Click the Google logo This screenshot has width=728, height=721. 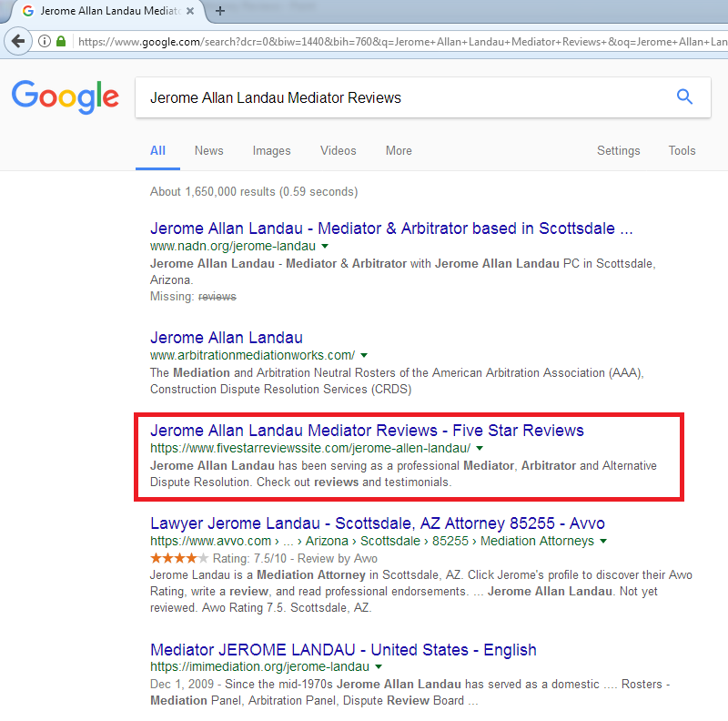(65, 97)
